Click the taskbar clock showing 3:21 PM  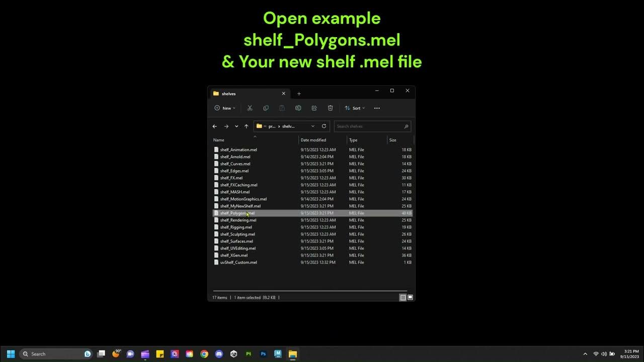[631, 354]
